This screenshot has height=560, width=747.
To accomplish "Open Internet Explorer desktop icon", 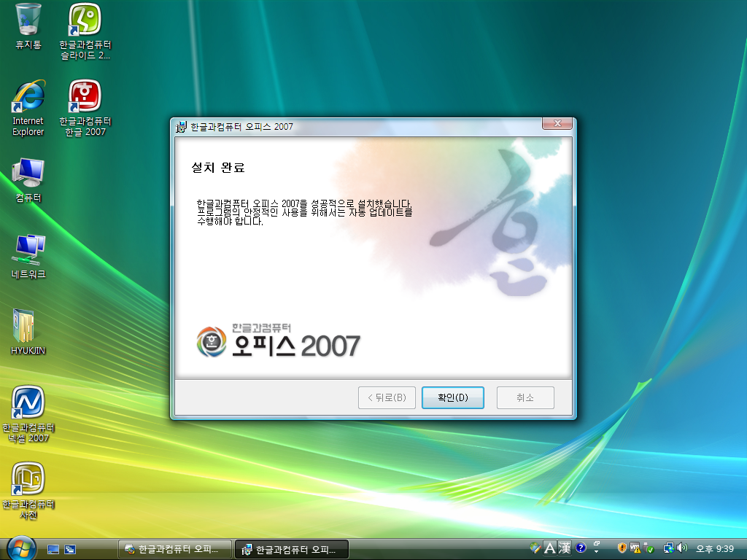I will [28, 109].
